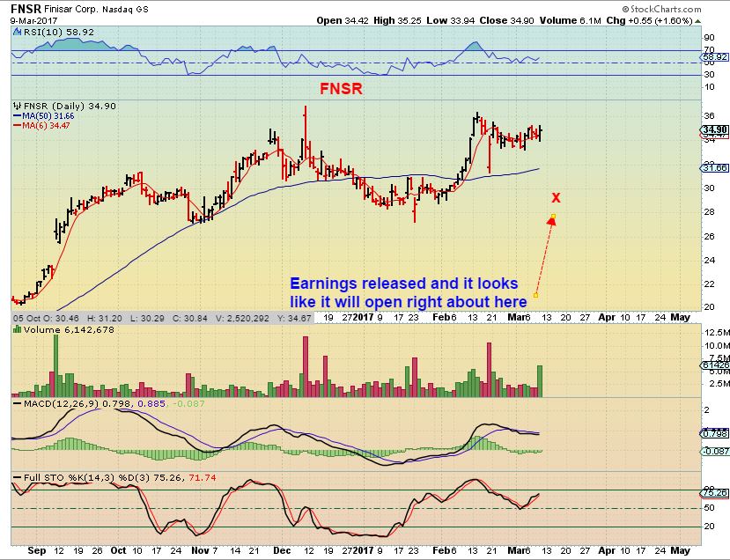Viewport: 730px width, 560px height.
Task: Click the MACD(12,26,9) indicator legend
Action: pos(108,403)
